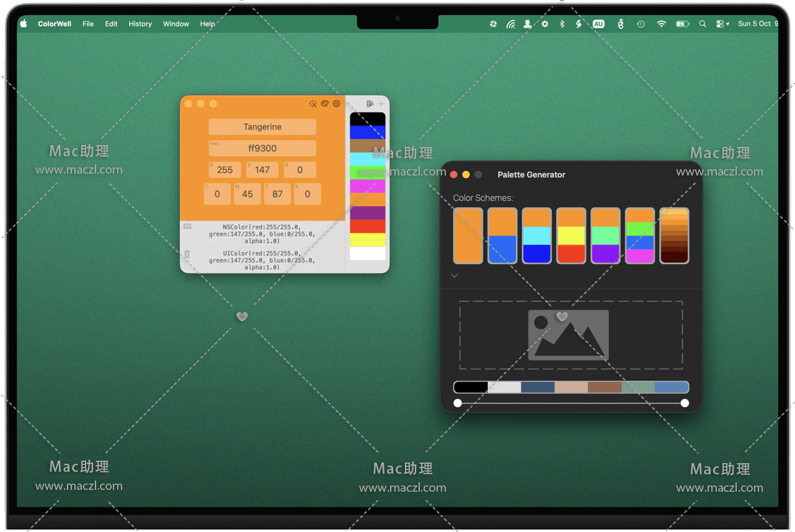The height and width of the screenshot is (532, 795).
Task: Open ColorWell settings gear icon
Action: click(x=337, y=104)
